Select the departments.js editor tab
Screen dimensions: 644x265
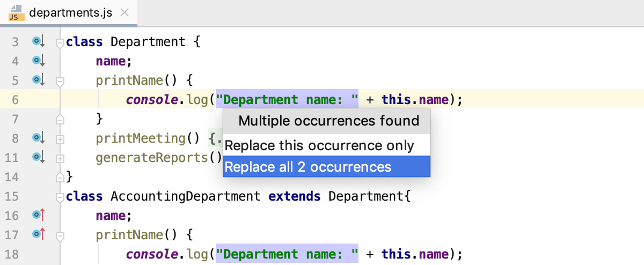[x=71, y=13]
